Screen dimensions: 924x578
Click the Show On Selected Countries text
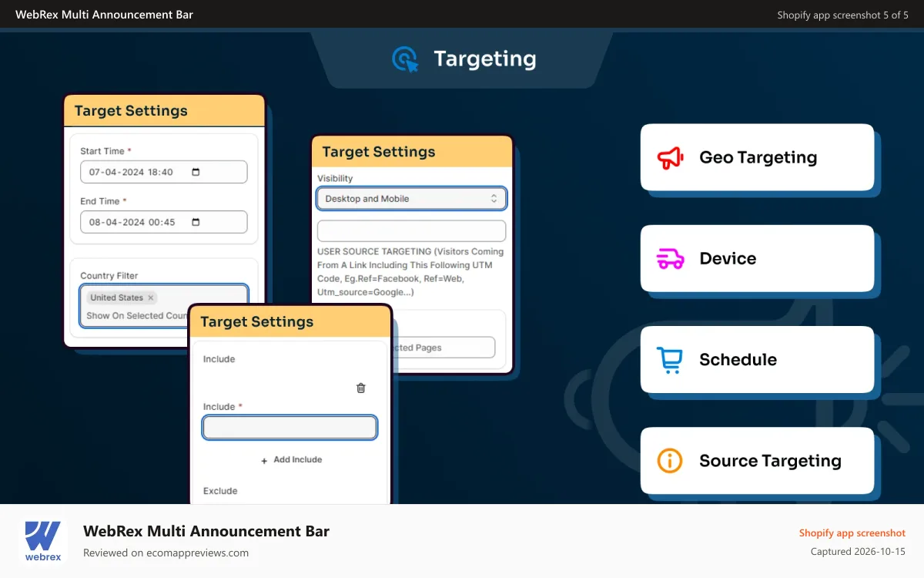pos(137,315)
